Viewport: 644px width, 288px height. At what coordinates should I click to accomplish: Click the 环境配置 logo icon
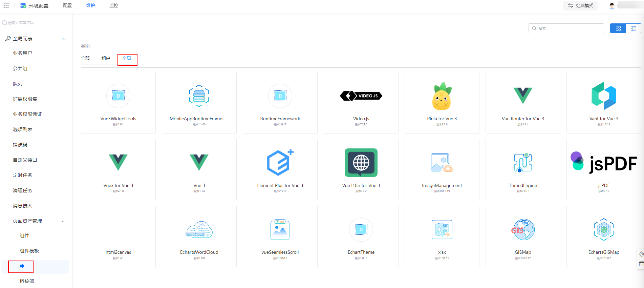pyautogui.click(x=23, y=5)
